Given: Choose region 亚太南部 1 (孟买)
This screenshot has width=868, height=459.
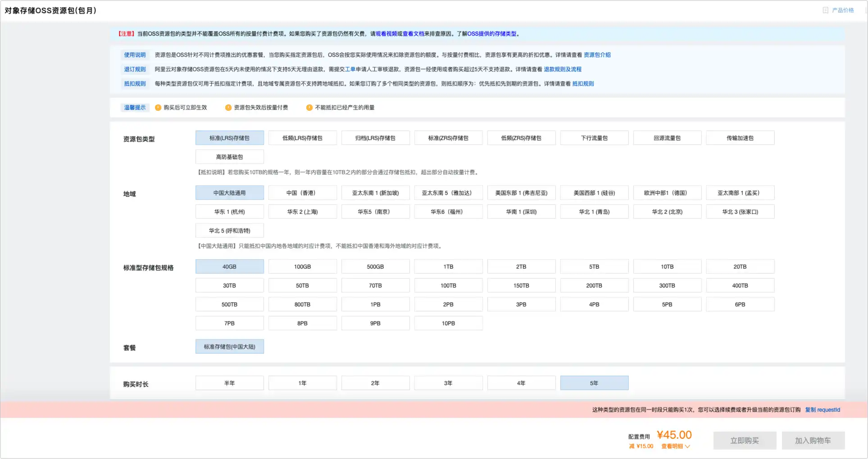Looking at the screenshot, I should click(741, 193).
